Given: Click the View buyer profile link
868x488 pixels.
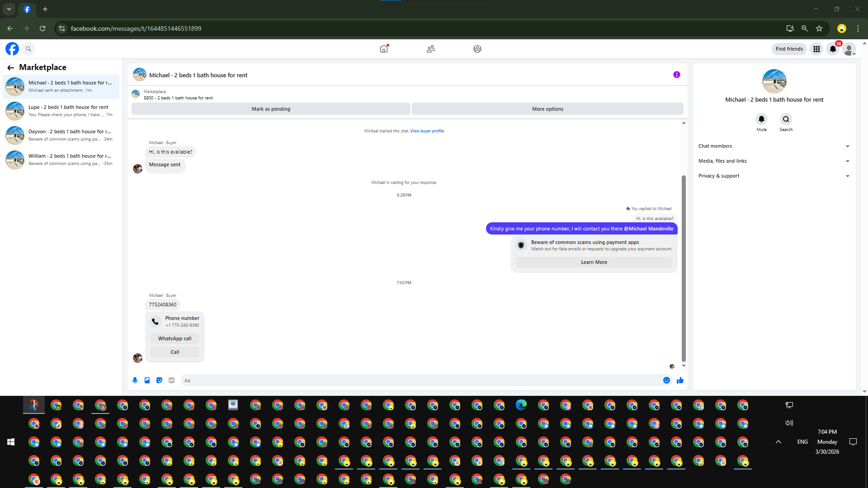Looking at the screenshot, I should (x=427, y=131).
